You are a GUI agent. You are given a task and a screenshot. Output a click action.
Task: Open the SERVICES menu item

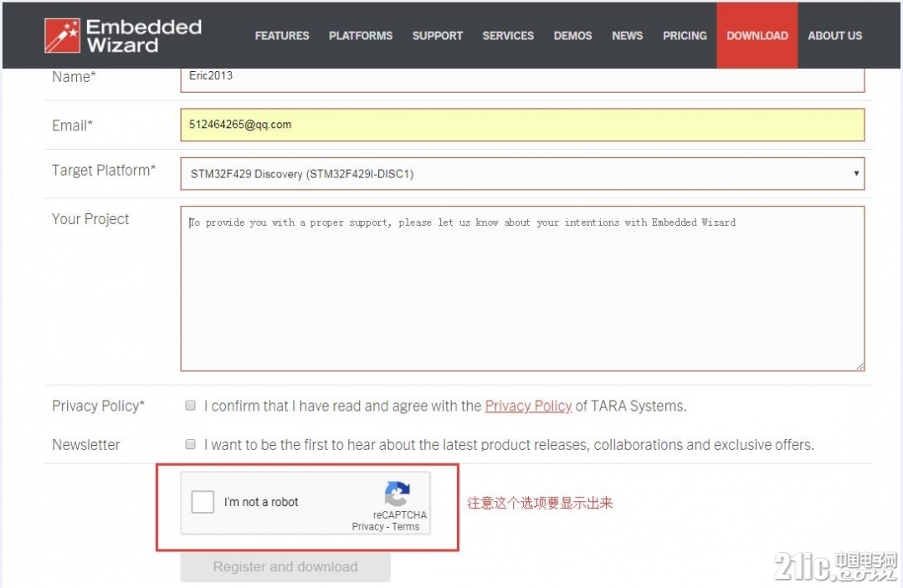[508, 36]
